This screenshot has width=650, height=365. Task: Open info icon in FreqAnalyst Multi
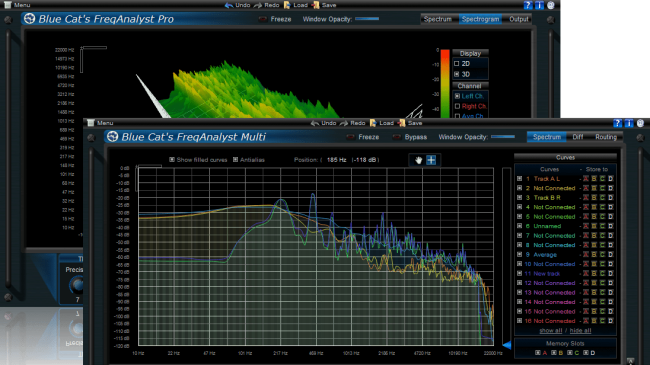(629, 123)
